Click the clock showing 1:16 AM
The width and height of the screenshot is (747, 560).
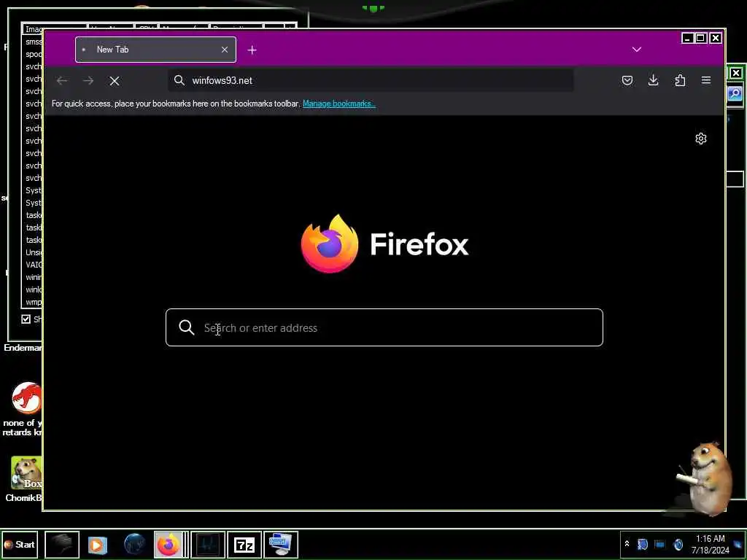pyautogui.click(x=711, y=544)
